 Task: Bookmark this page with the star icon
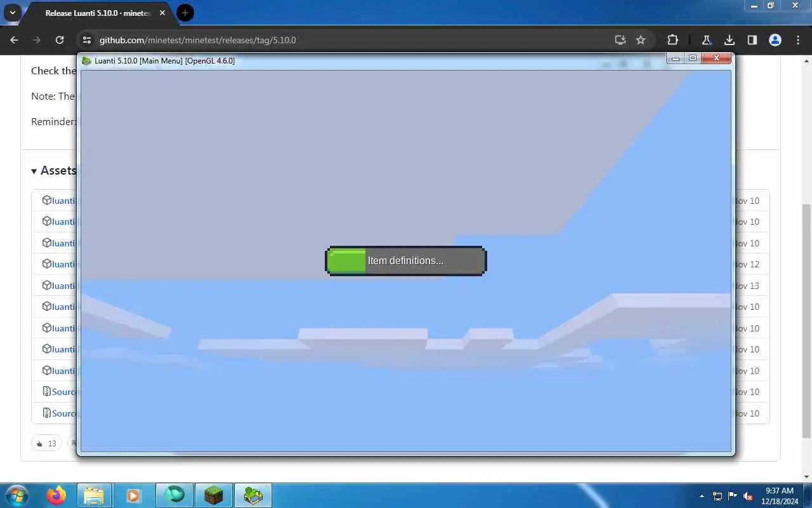pos(641,40)
